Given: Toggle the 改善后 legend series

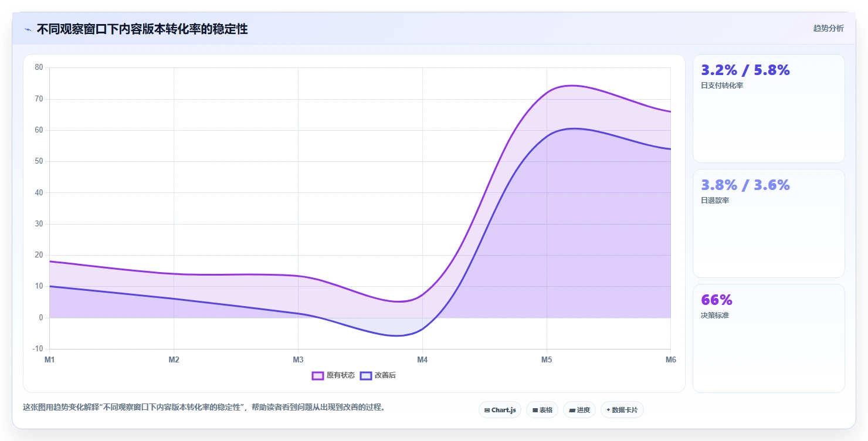Looking at the screenshot, I should 378,375.
